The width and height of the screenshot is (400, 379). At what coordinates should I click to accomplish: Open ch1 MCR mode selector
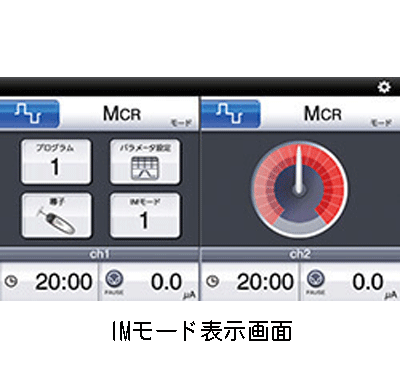tap(129, 114)
